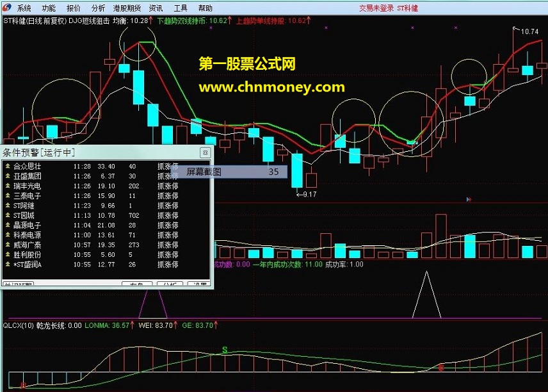Click the 均衡: 10.28 indicator value
Viewport: 548px width, 392px height.
(x=133, y=20)
